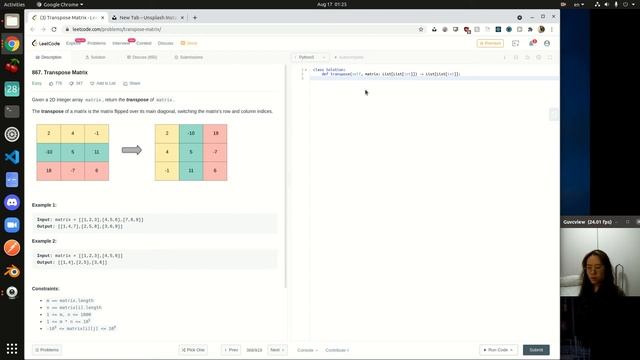This screenshot has height=360, width=640.
Task: Click Add to List
Action: 103,83
